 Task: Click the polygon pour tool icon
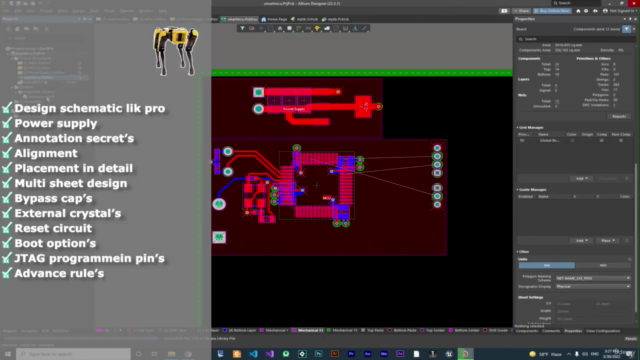point(327,28)
